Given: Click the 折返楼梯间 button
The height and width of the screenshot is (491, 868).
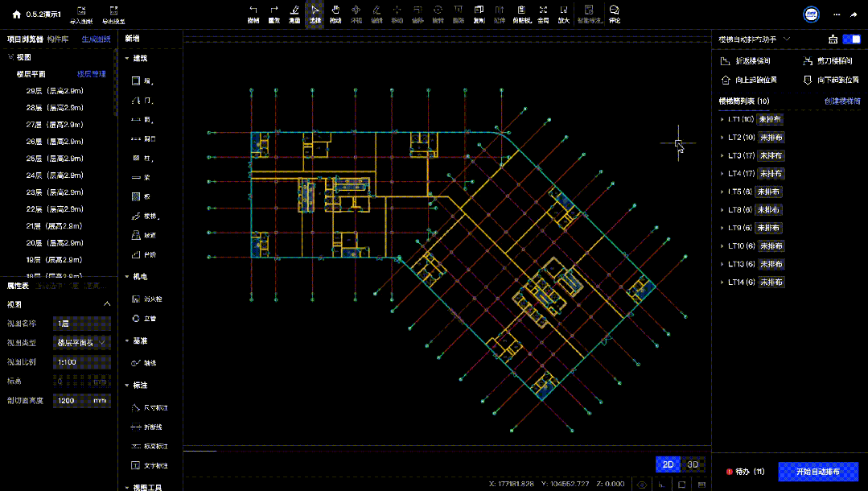Looking at the screenshot, I should (x=746, y=61).
